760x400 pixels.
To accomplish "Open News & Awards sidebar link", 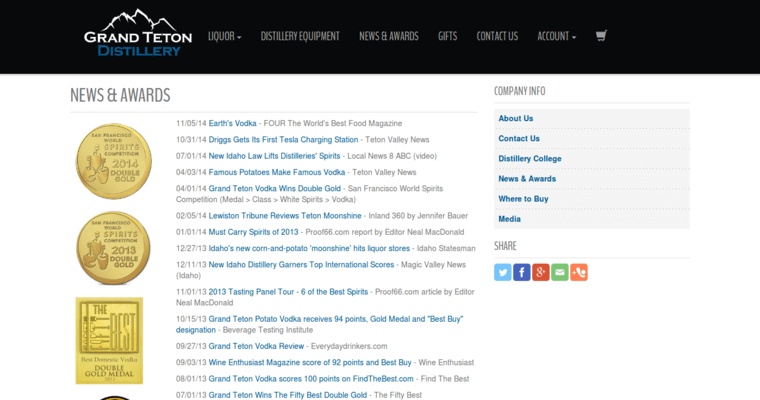I will click(x=527, y=179).
